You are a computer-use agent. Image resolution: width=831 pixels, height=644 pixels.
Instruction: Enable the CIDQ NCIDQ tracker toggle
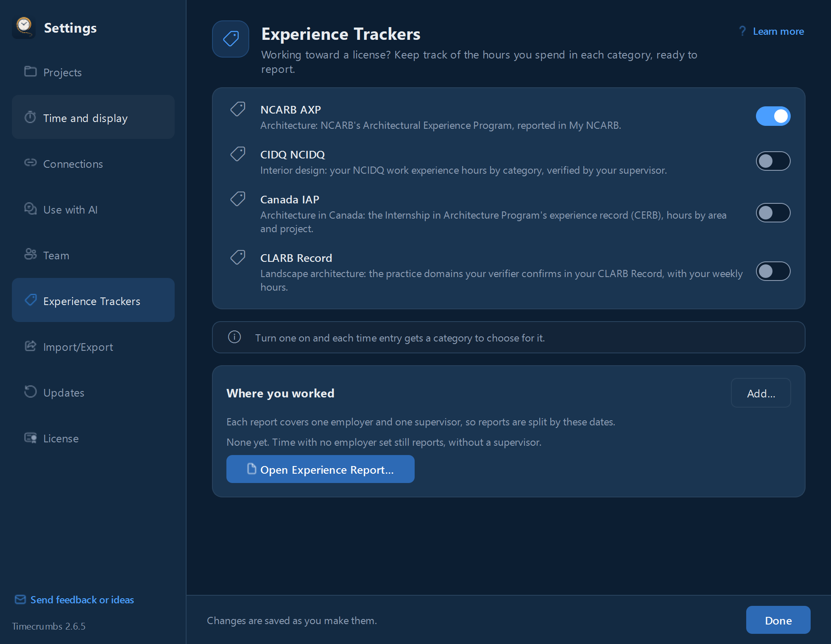773,161
